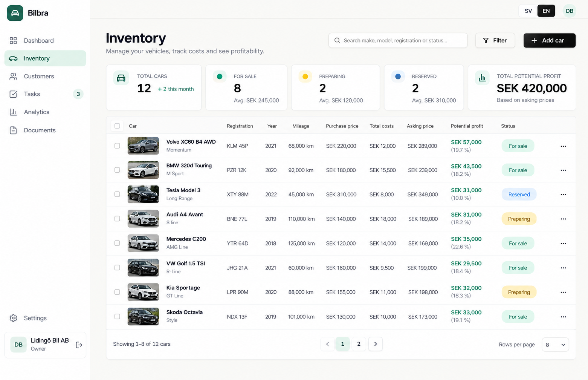Viewport: 588px width, 380px height.
Task: Open row actions menu for Tesla Model 3
Action: pyautogui.click(x=563, y=195)
